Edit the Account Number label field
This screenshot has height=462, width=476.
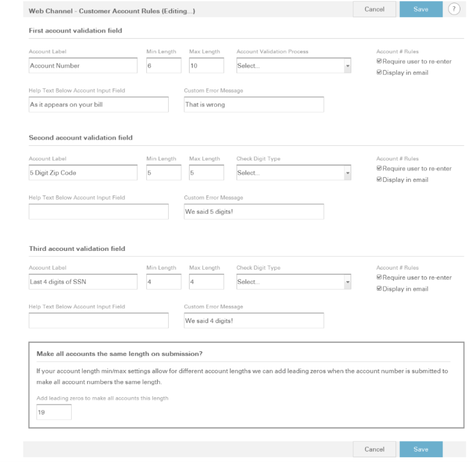(84, 65)
